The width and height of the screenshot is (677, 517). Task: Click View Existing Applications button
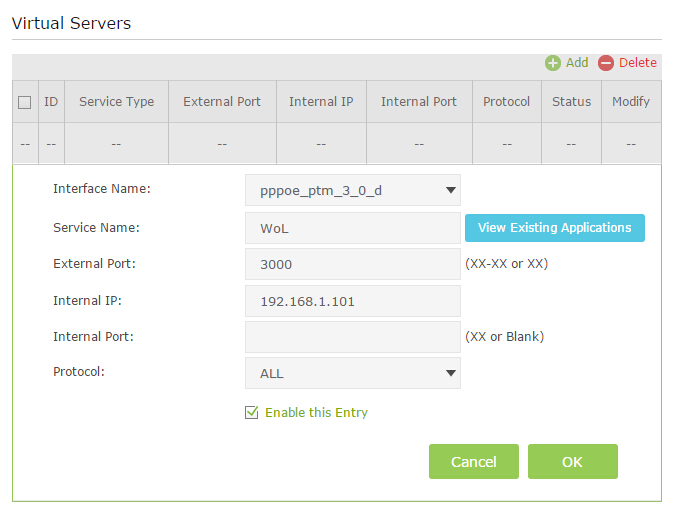tap(555, 228)
